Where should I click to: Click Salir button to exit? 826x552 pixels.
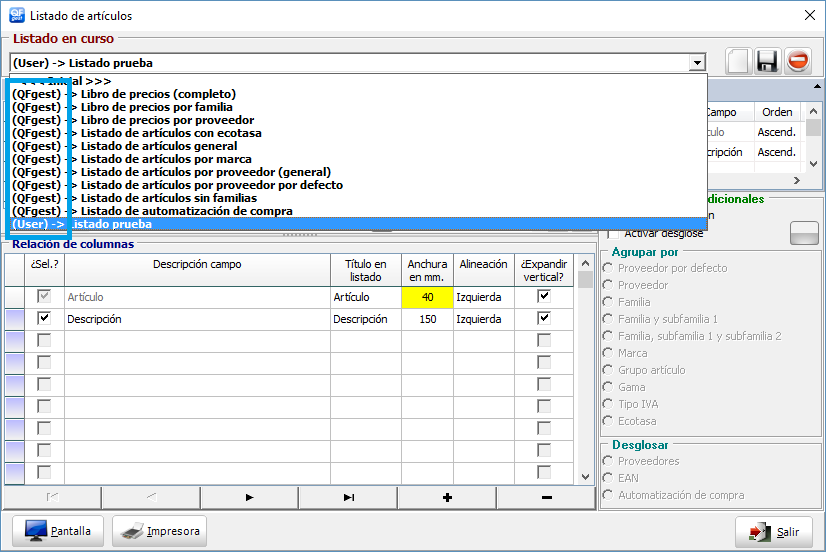(x=773, y=532)
